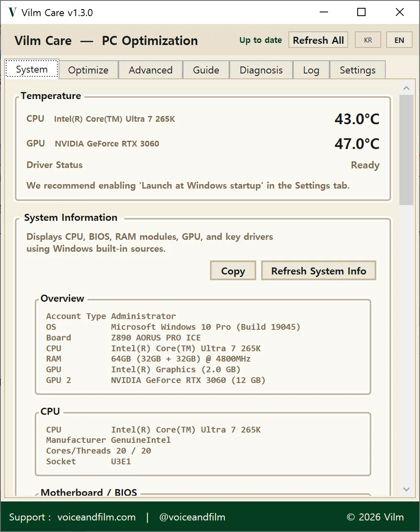Click NVIDIA GeForce RTX 3060 in Temperature

(107, 144)
